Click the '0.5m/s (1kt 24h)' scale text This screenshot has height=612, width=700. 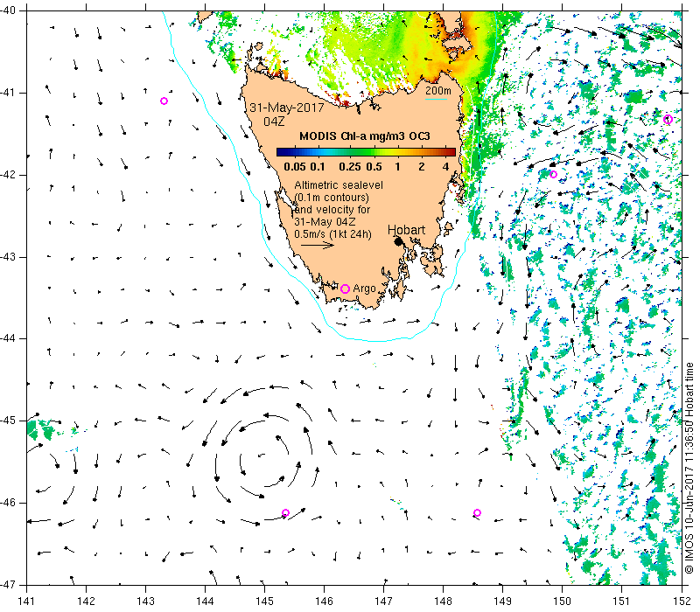pos(332,234)
